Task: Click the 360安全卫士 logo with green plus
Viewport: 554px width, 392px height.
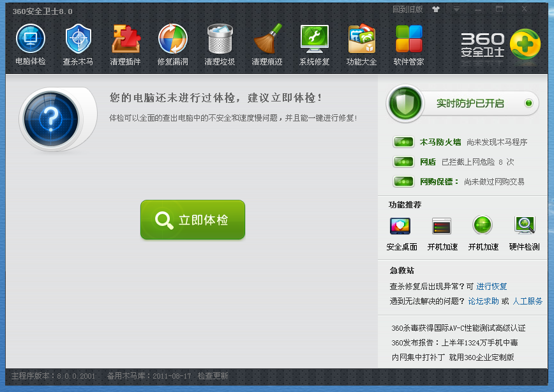Action: [x=500, y=45]
